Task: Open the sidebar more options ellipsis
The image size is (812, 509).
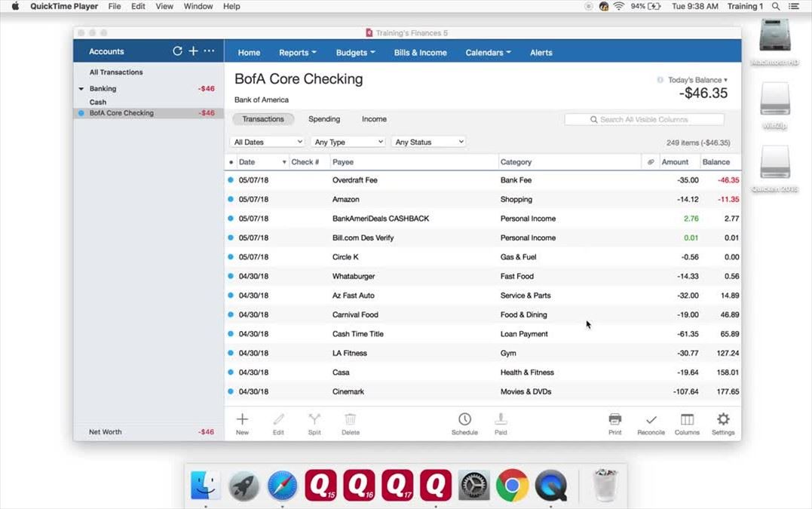Action: pyautogui.click(x=209, y=51)
